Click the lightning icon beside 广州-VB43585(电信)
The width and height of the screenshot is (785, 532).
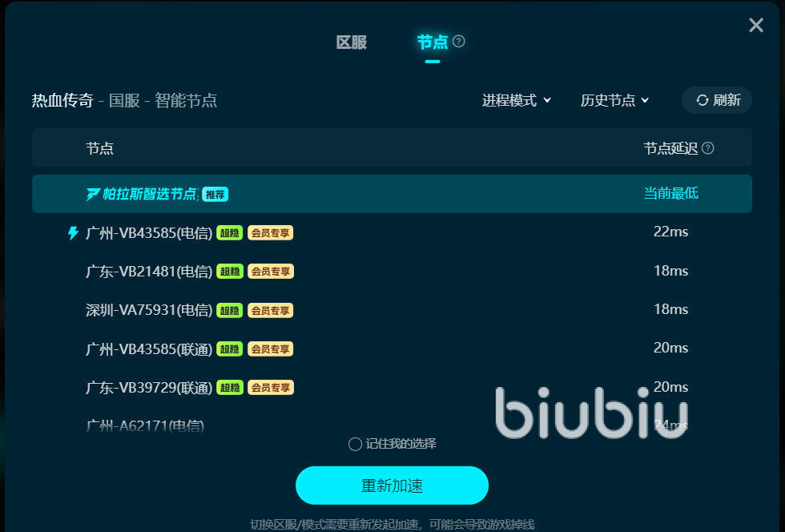pyautogui.click(x=73, y=233)
